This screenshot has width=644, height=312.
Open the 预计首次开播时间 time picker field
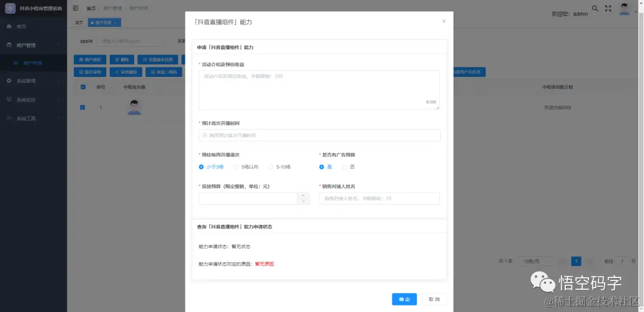[319, 135]
